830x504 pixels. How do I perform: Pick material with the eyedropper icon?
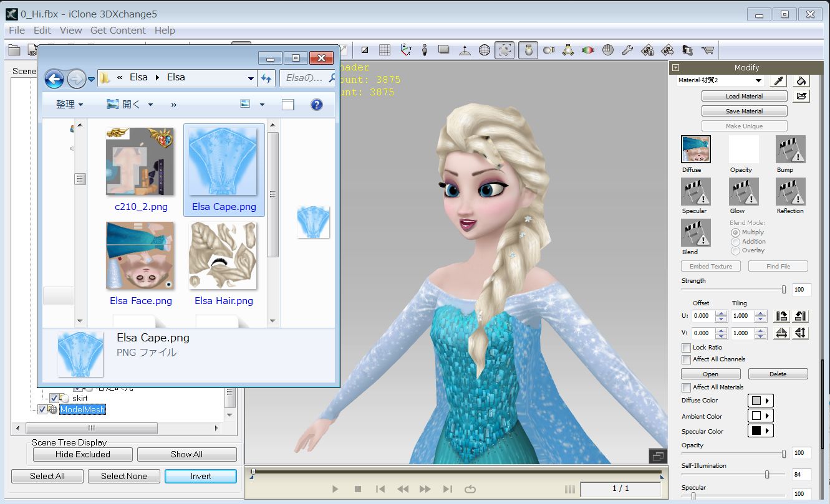(778, 80)
